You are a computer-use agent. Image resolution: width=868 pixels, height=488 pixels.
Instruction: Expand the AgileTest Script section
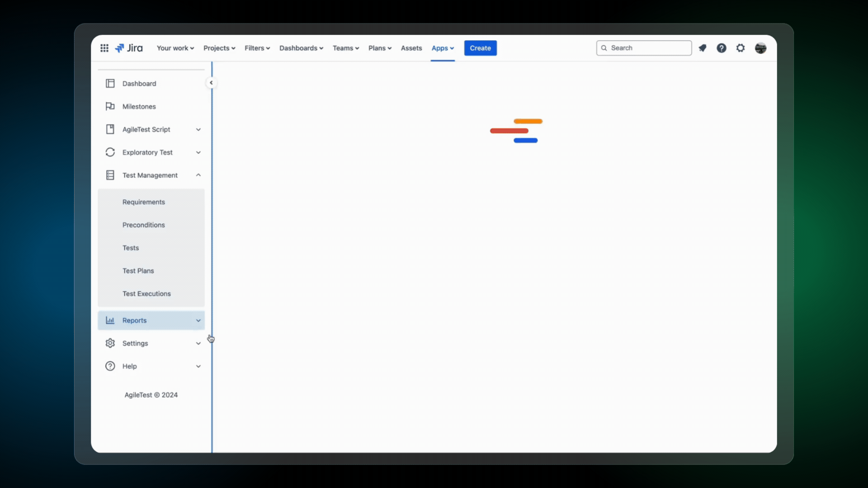[198, 129]
